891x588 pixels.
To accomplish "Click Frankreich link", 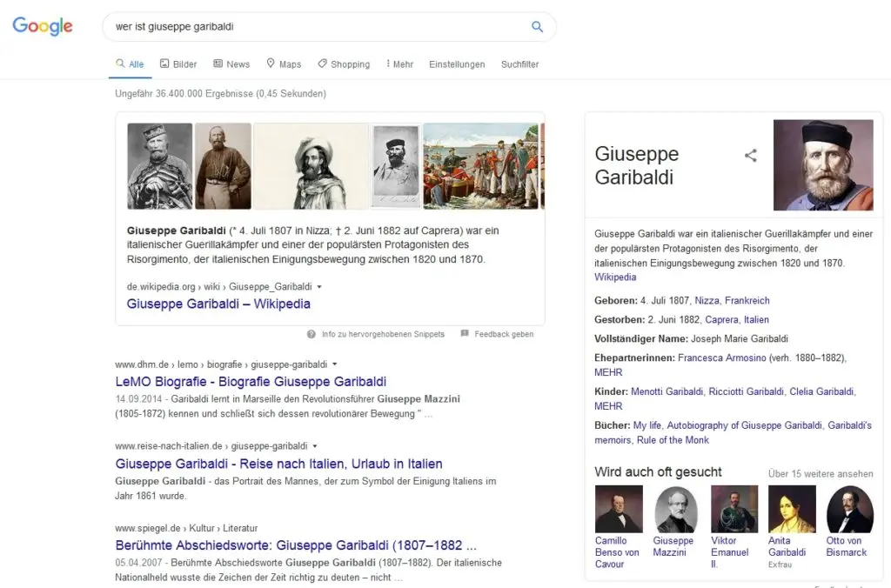I will point(747,301).
